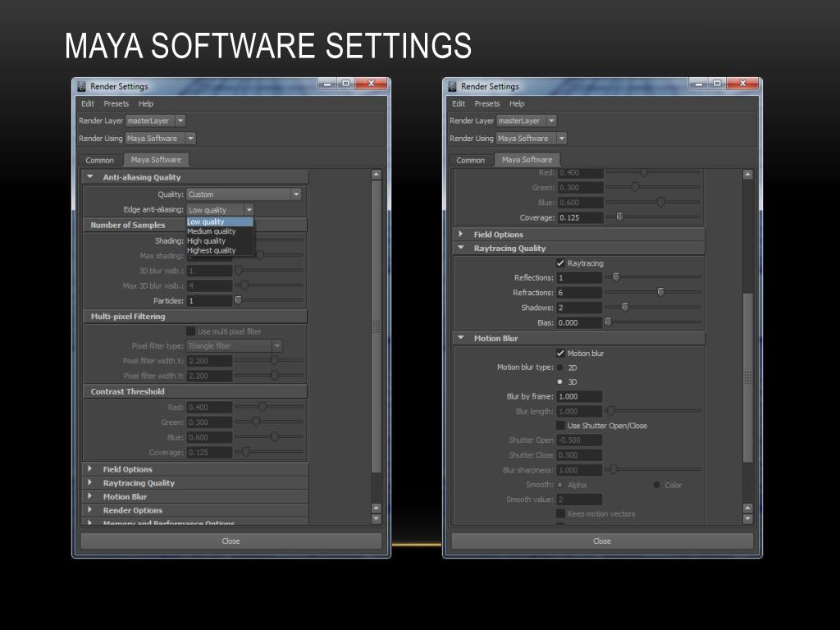Click the Refractions slider handle
Image resolution: width=840 pixels, height=630 pixels.
pos(660,292)
